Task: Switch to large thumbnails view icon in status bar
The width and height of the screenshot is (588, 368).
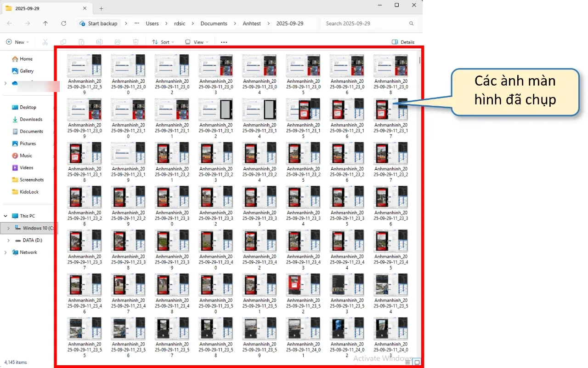Action: click(x=417, y=362)
